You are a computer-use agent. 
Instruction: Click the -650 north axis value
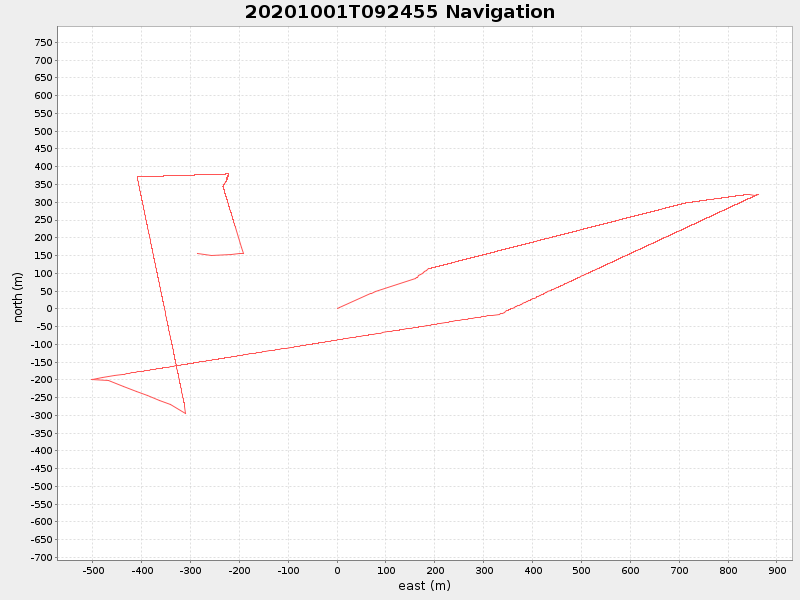point(42,539)
